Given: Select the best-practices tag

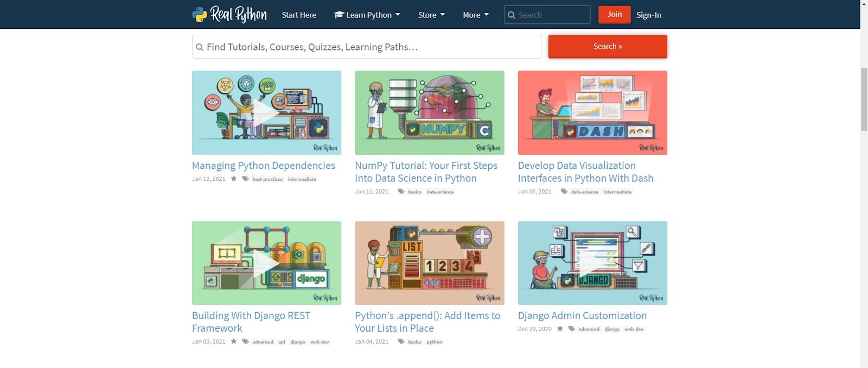Looking at the screenshot, I should point(267,179).
